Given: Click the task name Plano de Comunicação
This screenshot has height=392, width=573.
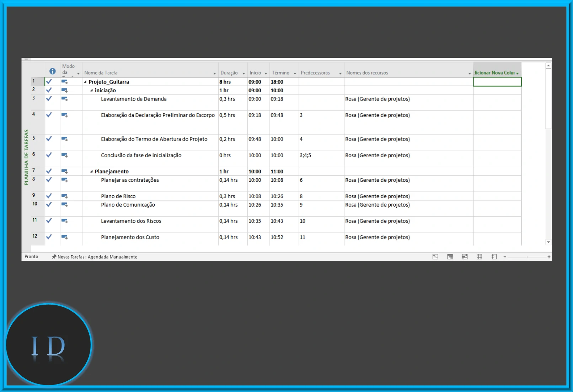Looking at the screenshot, I should (x=128, y=205).
